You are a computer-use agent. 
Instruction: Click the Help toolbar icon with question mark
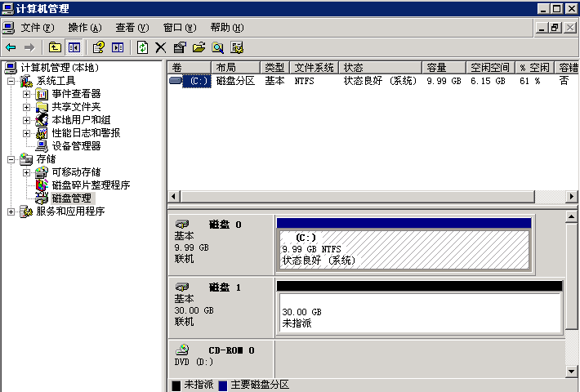click(99, 47)
